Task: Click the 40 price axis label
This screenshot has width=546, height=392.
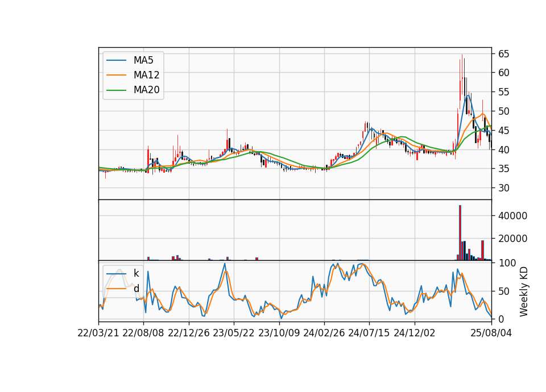Action: coord(503,150)
